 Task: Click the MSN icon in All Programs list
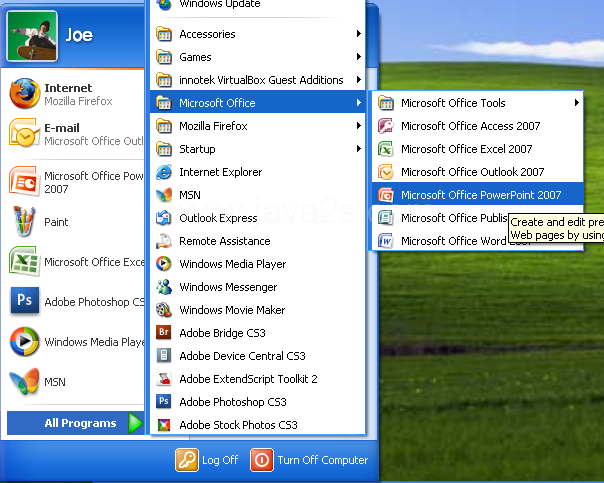(164, 195)
